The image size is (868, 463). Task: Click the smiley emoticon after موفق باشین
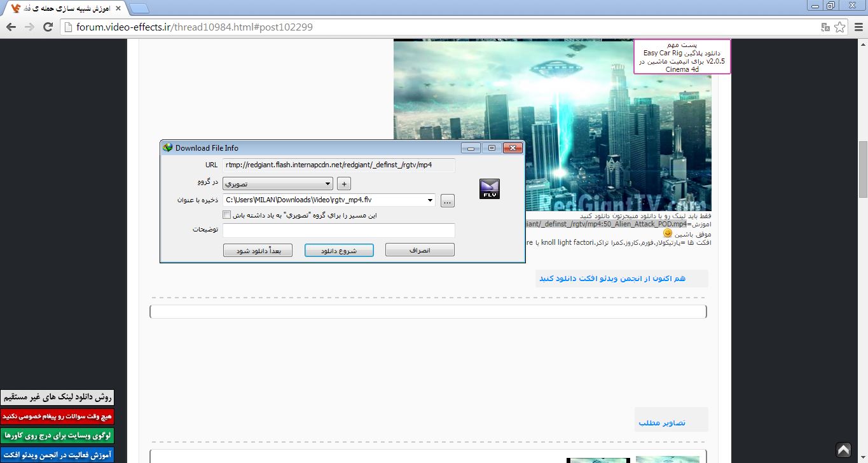click(x=667, y=233)
